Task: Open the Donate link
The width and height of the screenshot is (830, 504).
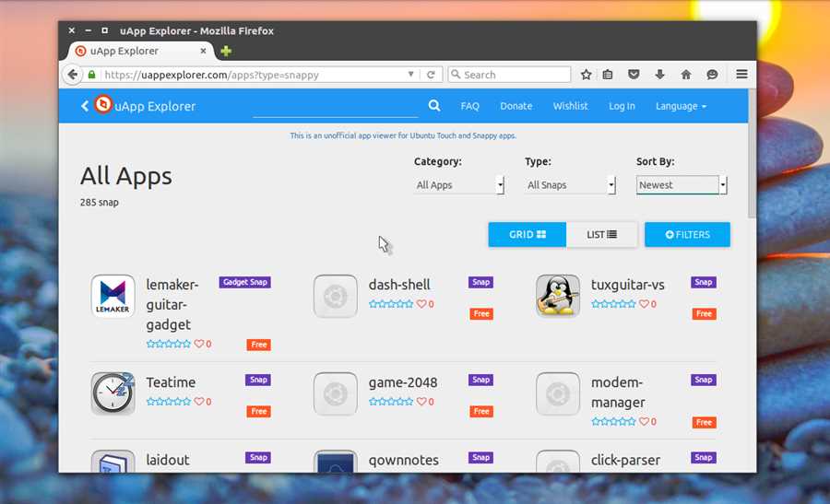Action: pyautogui.click(x=516, y=106)
